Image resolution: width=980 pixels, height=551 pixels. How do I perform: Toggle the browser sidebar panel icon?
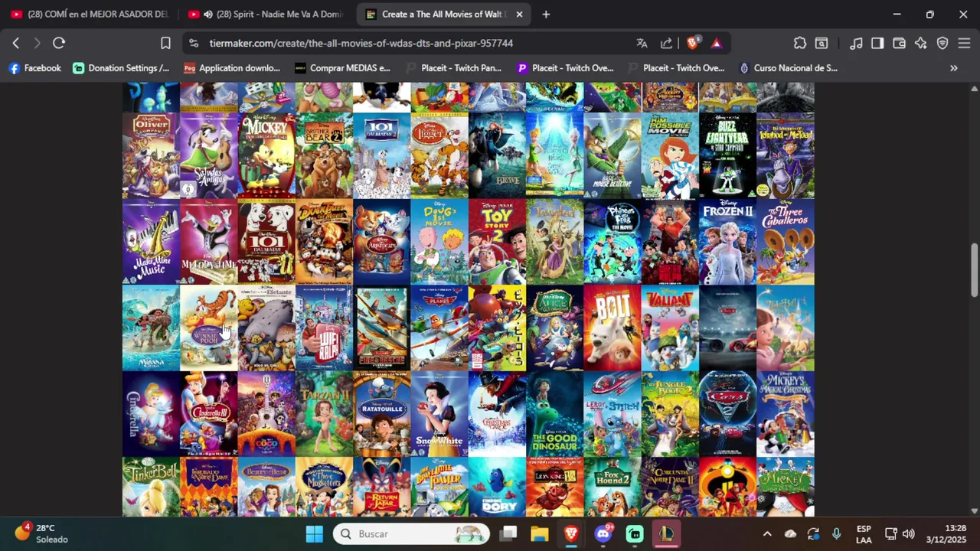point(877,43)
